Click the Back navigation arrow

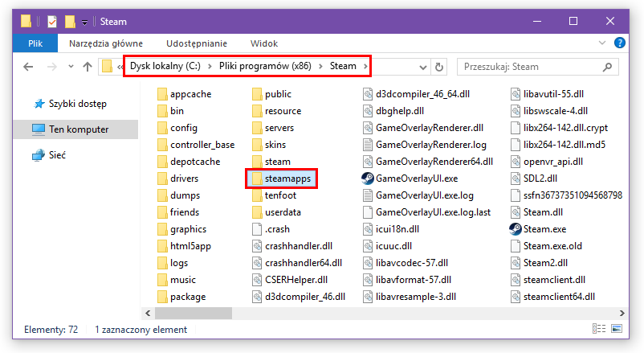27,67
